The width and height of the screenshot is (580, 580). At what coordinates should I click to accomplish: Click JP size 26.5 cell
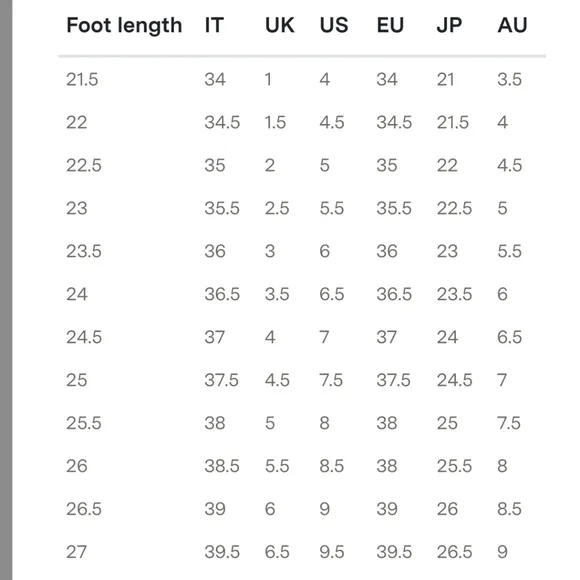tap(455, 552)
